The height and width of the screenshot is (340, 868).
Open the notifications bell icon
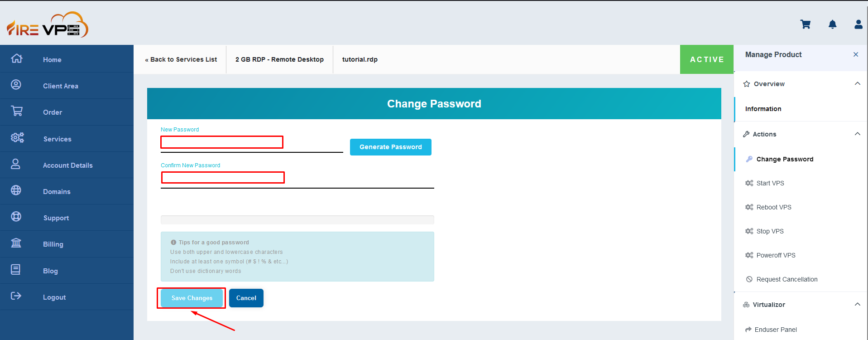pos(832,24)
